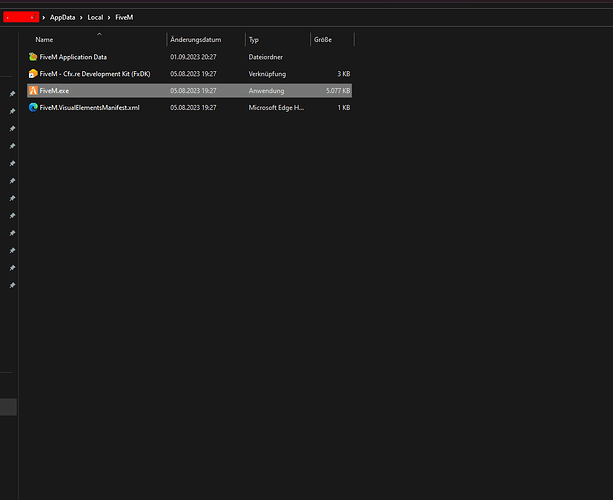Sort by the Typ column header
This screenshot has height=500, width=613.
254,40
